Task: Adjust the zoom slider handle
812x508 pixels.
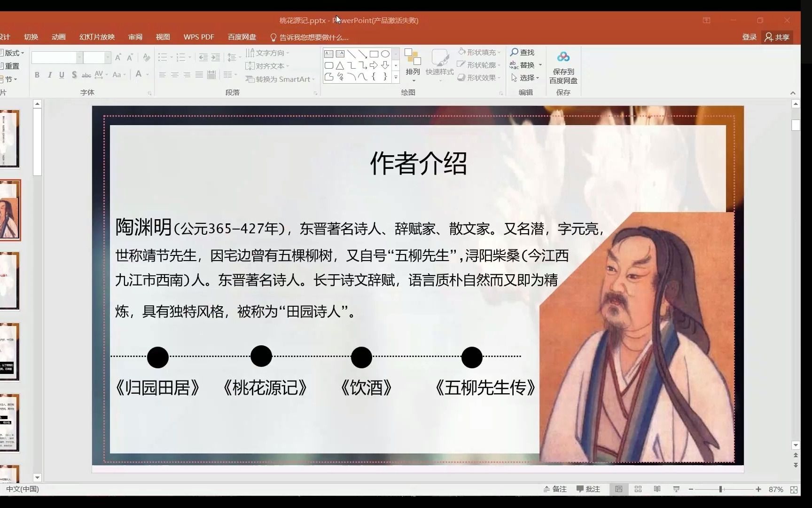Action: pyautogui.click(x=720, y=490)
